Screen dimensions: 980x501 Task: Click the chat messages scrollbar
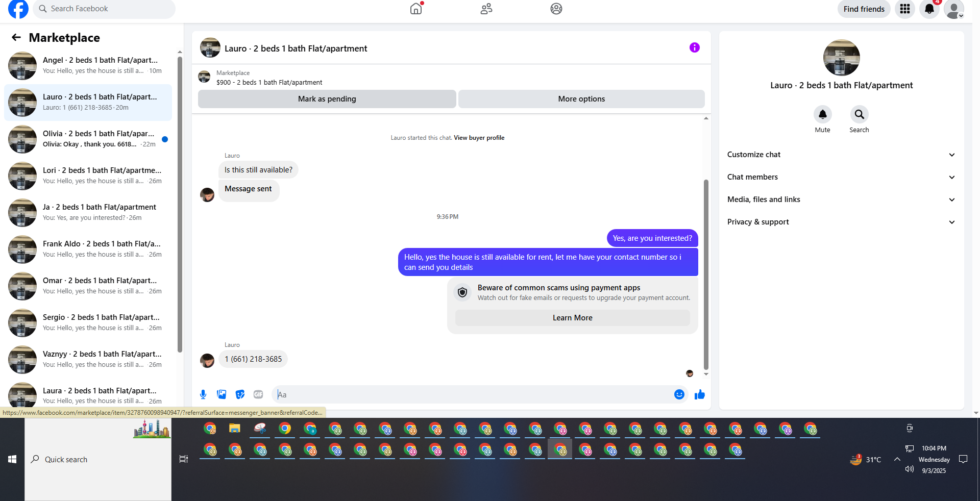click(x=706, y=274)
